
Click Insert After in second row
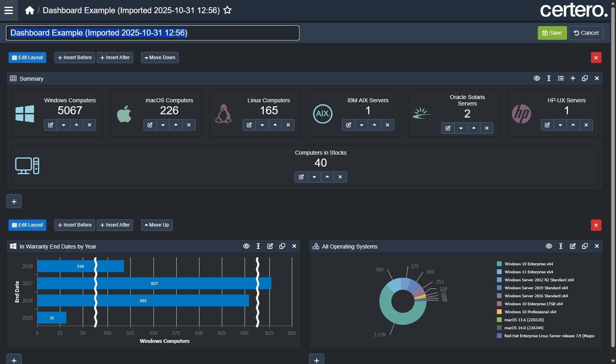point(115,225)
